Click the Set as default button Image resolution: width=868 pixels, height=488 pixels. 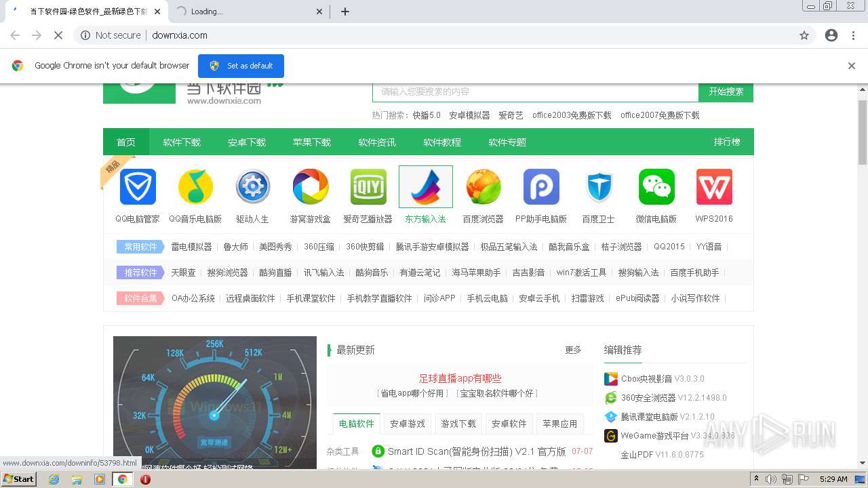tap(241, 66)
